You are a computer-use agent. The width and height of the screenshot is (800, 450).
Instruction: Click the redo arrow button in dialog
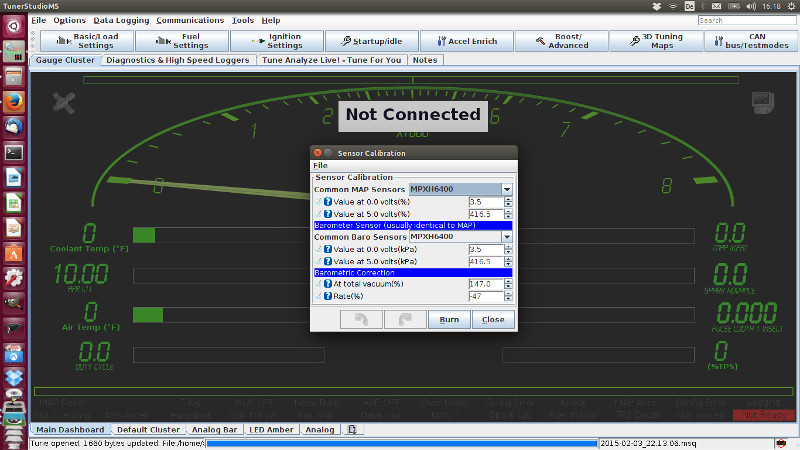404,320
